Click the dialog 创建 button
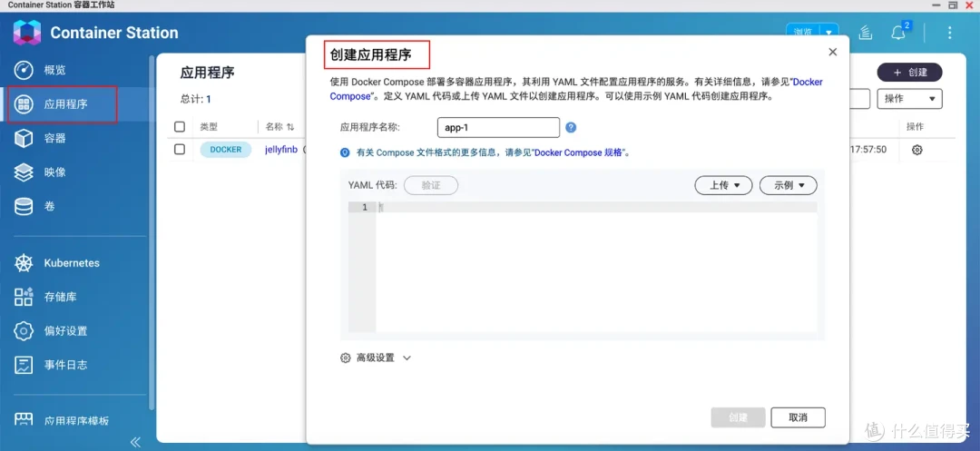This screenshot has width=980, height=451. [738, 417]
